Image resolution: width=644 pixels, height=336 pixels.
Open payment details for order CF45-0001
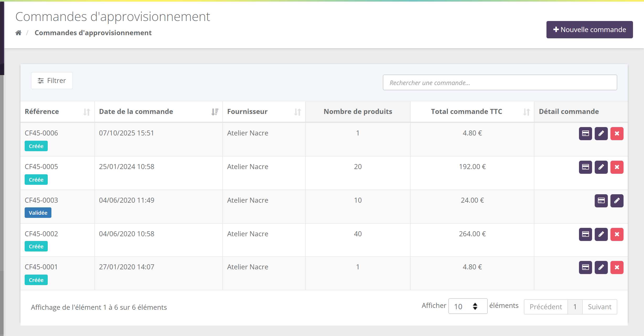click(585, 267)
